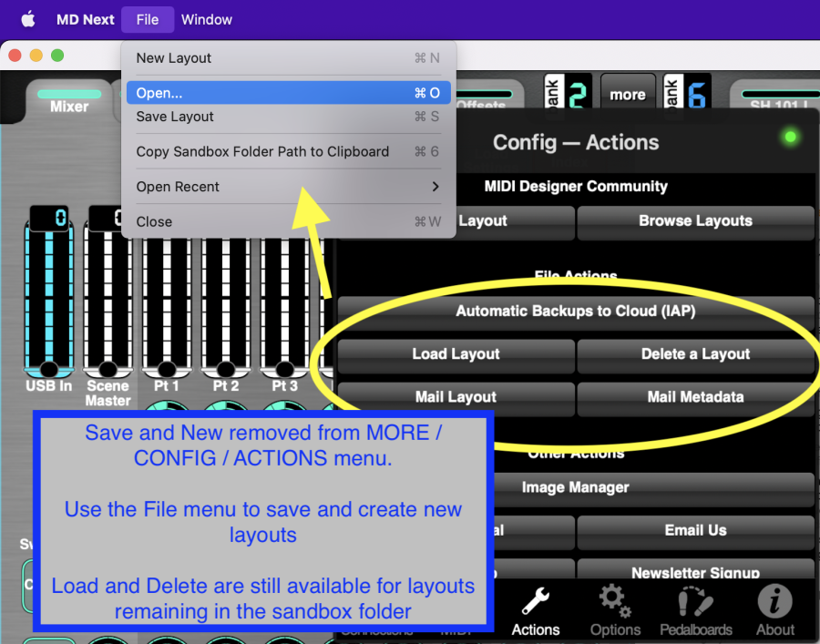Image resolution: width=820 pixels, height=644 pixels.
Task: Open the Window menu
Action: (207, 19)
